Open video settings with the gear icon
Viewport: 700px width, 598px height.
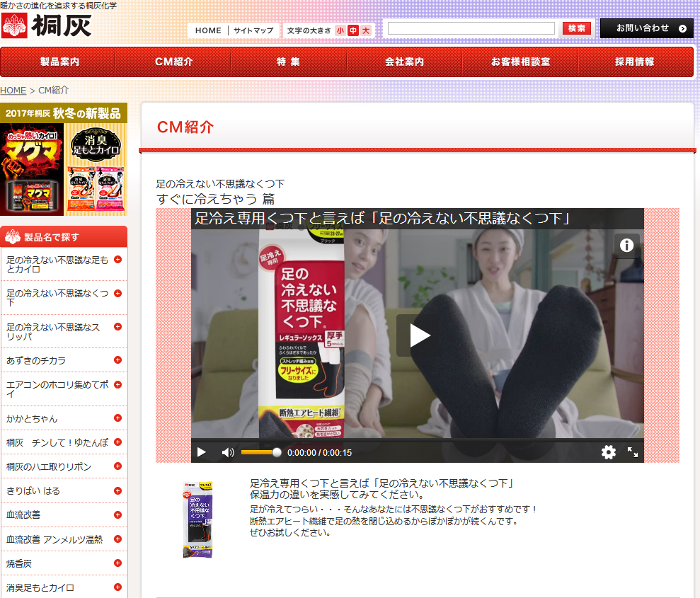(609, 452)
